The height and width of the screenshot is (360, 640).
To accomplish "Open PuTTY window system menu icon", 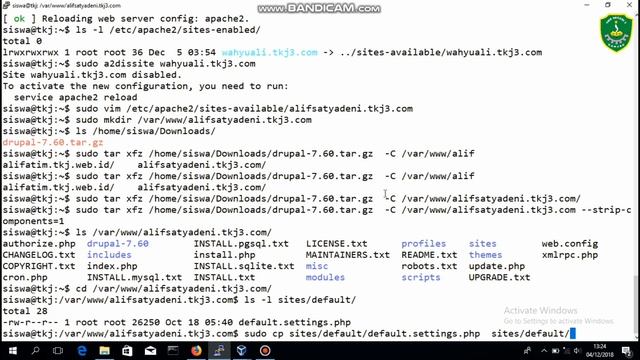I will coord(6,5).
